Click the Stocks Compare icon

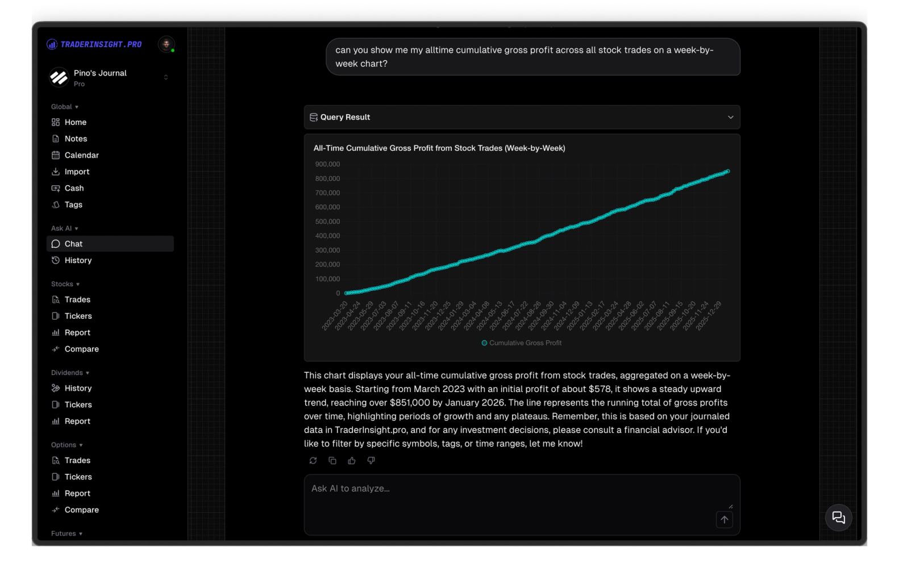56,349
